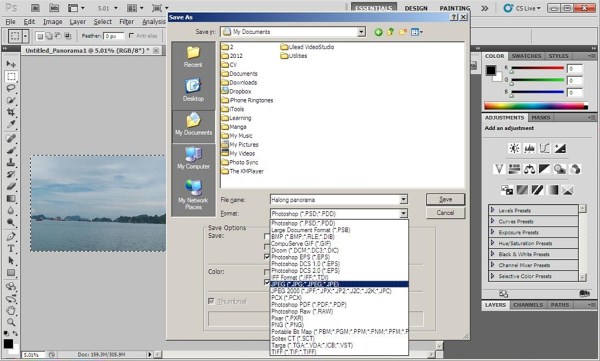Click the Green channel slider
This screenshot has width=600, height=361.
(537, 81)
